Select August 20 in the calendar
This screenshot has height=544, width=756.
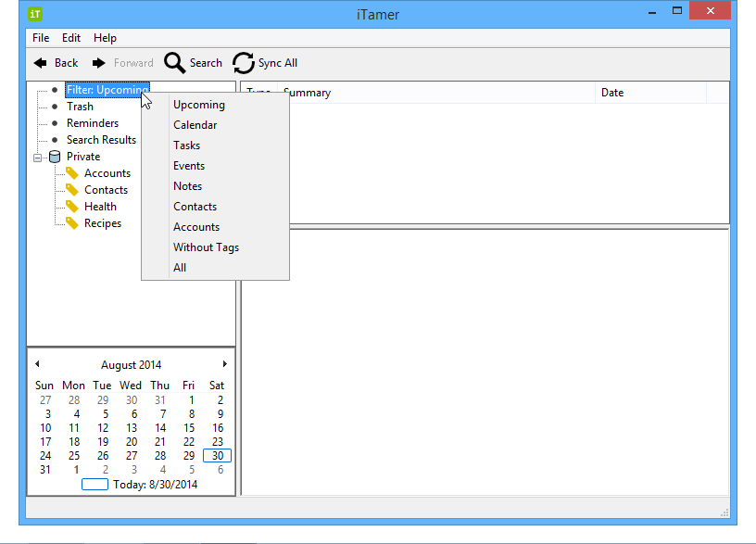point(132,442)
